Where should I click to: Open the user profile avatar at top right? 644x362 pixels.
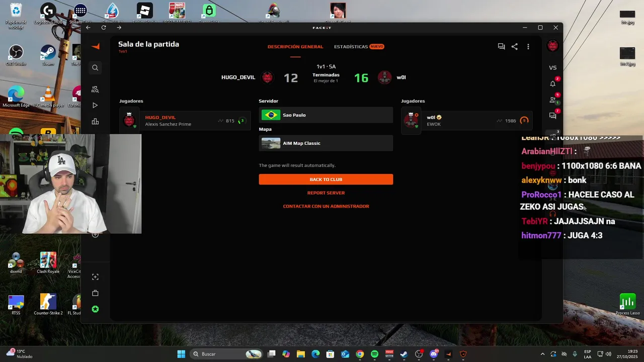click(552, 46)
